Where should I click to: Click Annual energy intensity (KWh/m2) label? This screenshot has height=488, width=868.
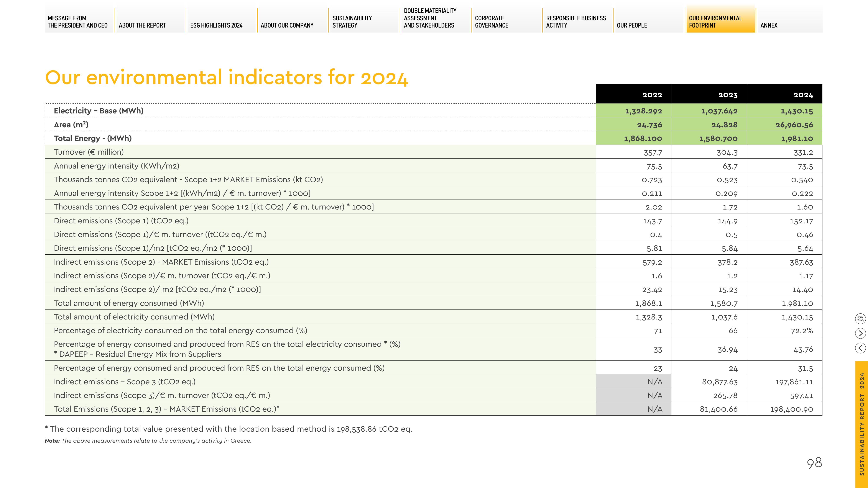click(117, 166)
